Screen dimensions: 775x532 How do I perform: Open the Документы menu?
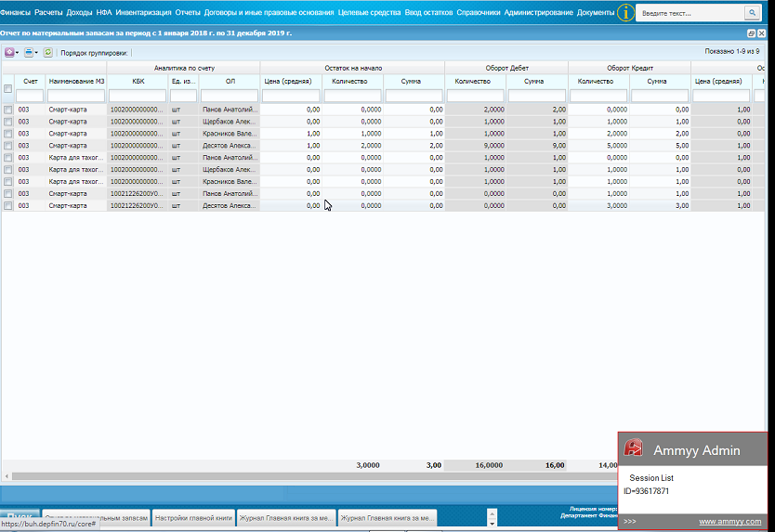coord(596,12)
